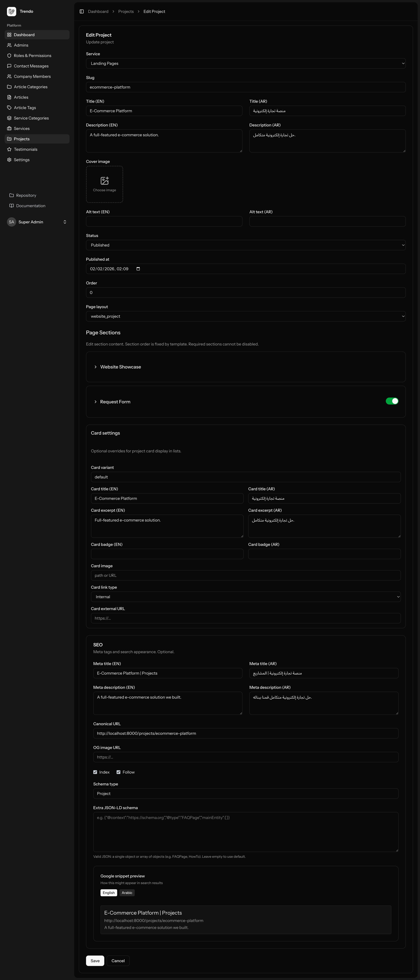
Task: Uncheck the Index checkbox
Action: [95, 772]
